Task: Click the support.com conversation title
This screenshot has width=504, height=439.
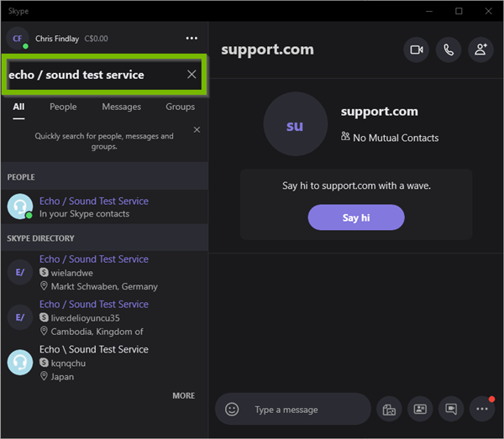Action: [267, 50]
